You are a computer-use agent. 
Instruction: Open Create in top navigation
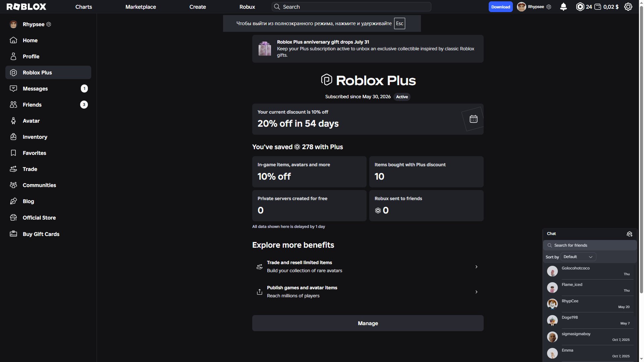[x=198, y=7]
